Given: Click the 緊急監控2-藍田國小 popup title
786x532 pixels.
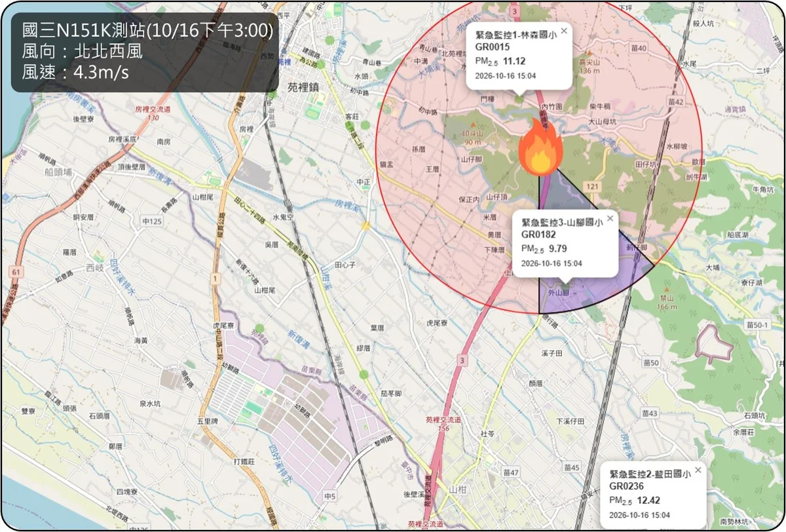Looking at the screenshot, I should 650,475.
